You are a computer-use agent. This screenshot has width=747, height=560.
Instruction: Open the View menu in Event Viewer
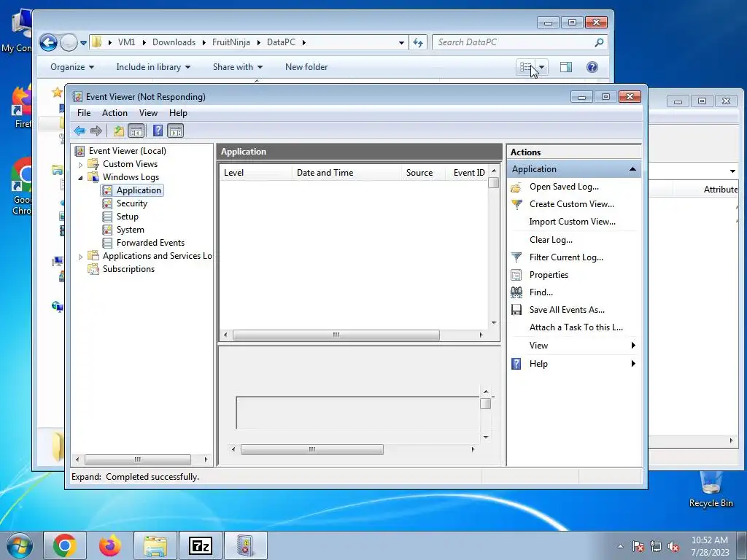point(148,113)
